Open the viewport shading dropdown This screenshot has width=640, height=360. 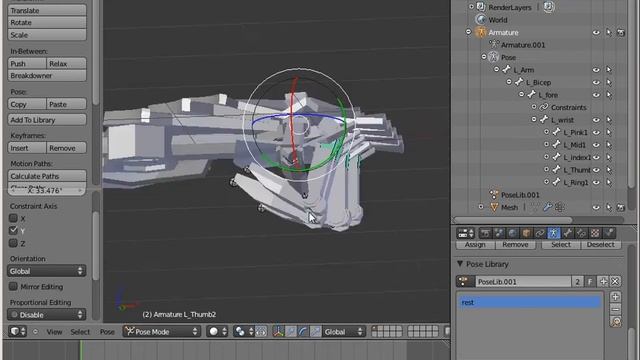(x=217, y=331)
